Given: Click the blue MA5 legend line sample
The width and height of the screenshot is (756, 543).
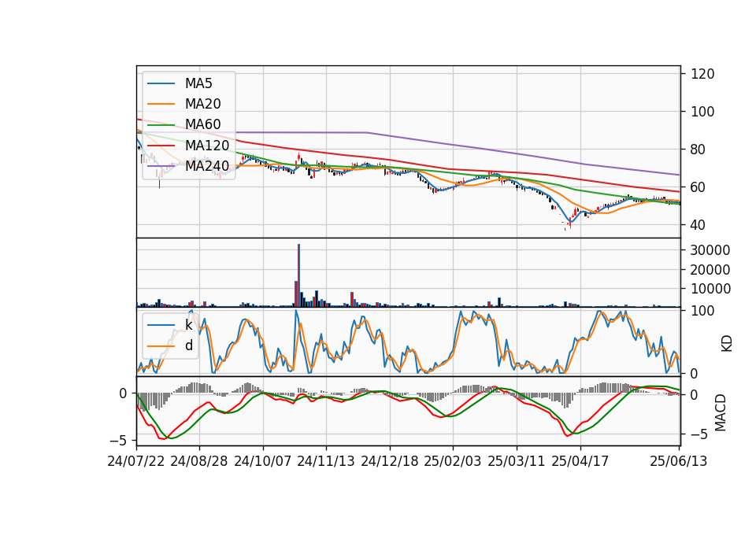Looking at the screenshot, I should (x=161, y=84).
